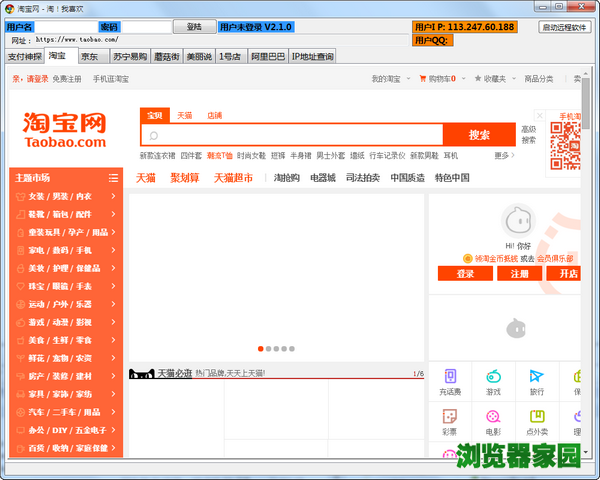Open the 游戏 games icon
Image resolution: width=600 pixels, height=480 pixels.
[x=493, y=376]
